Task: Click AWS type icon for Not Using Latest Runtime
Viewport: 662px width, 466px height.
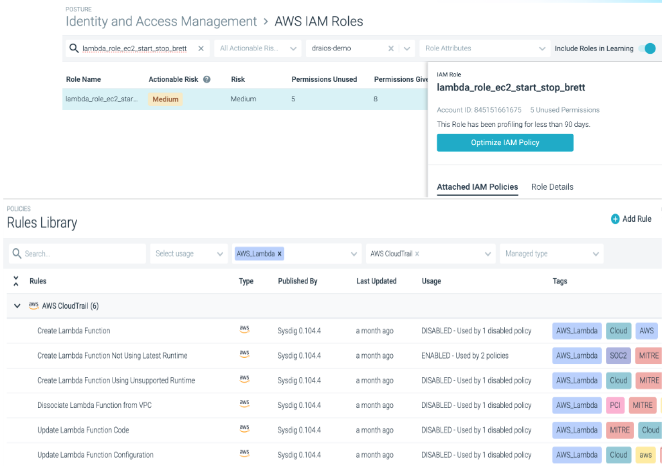Action: click(244, 355)
